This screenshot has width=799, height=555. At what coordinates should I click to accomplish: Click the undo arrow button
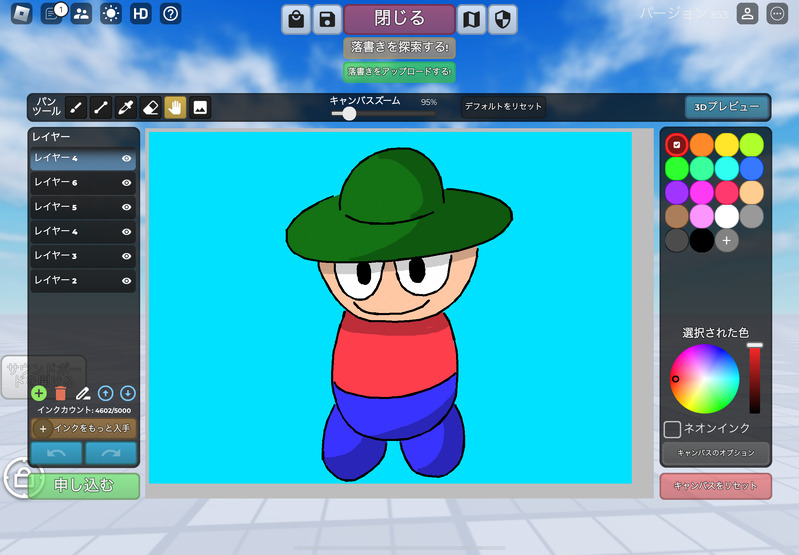(x=57, y=453)
